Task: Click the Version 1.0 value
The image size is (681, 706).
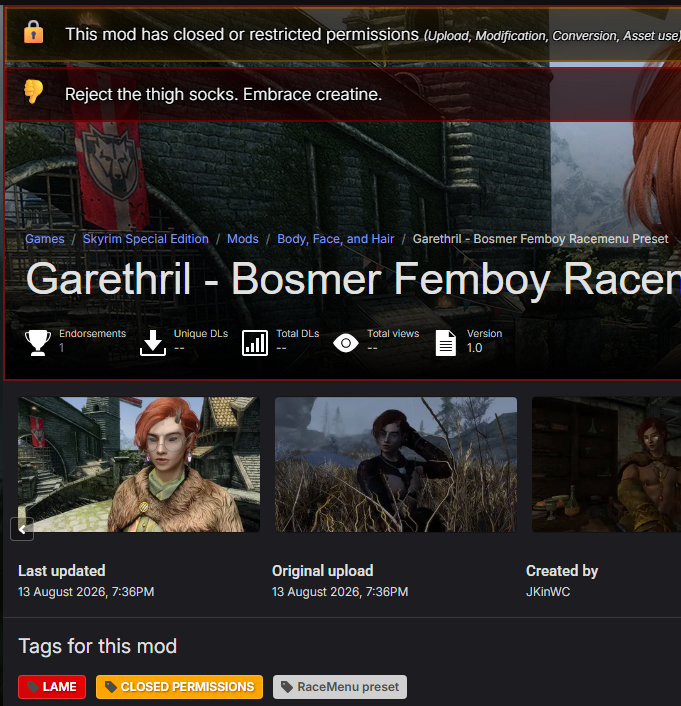Action: [474, 348]
